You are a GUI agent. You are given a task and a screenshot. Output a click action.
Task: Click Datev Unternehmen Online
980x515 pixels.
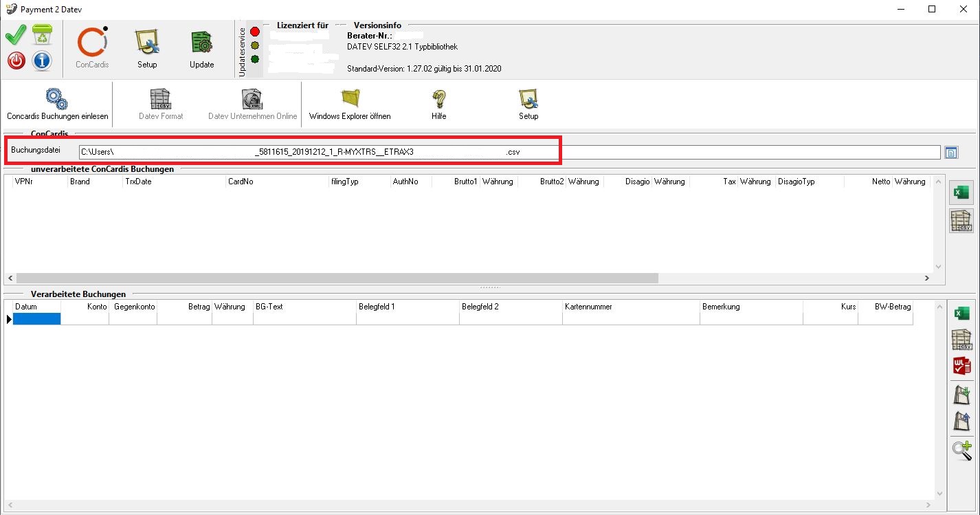coord(253,105)
